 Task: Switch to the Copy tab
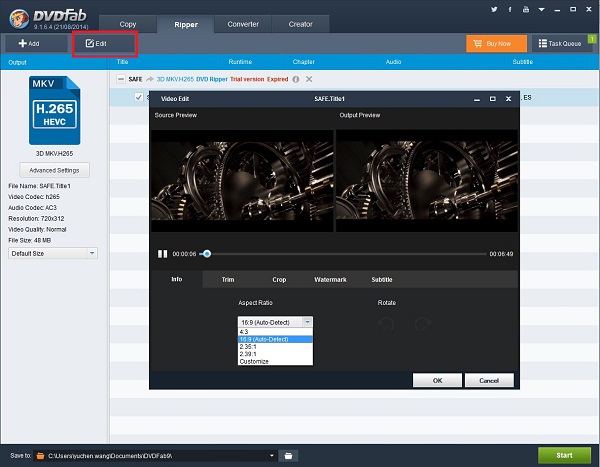pos(127,24)
